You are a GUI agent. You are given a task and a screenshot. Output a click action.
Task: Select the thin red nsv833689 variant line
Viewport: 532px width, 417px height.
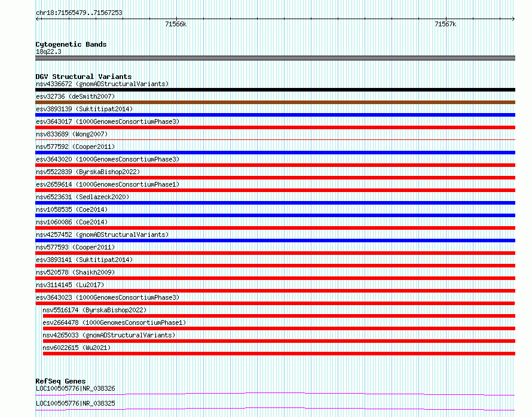tap(275, 139)
